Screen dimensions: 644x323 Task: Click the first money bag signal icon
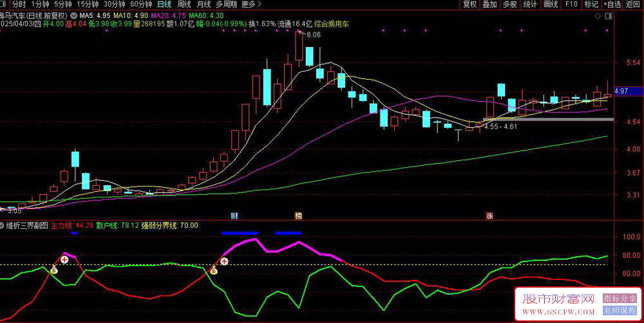tap(54, 270)
